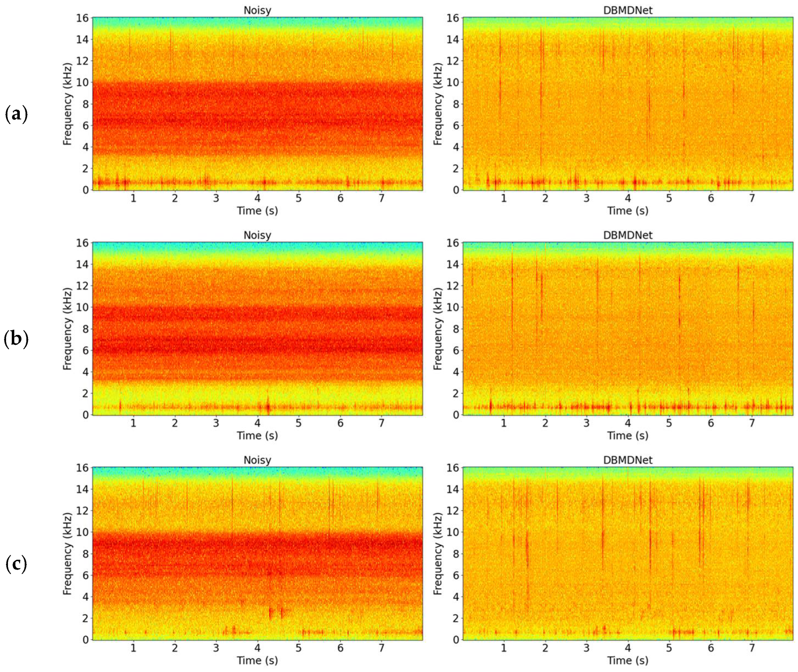Screen dimensions: 798x672
Task: Click the Frequency (kHz) label of bottom-right plot
Action: tap(438, 554)
